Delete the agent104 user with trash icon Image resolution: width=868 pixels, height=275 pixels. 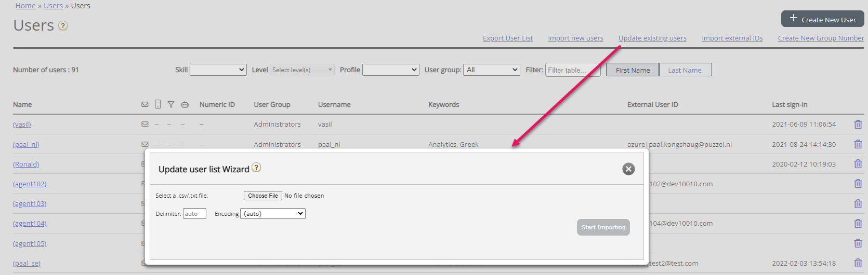[858, 224]
